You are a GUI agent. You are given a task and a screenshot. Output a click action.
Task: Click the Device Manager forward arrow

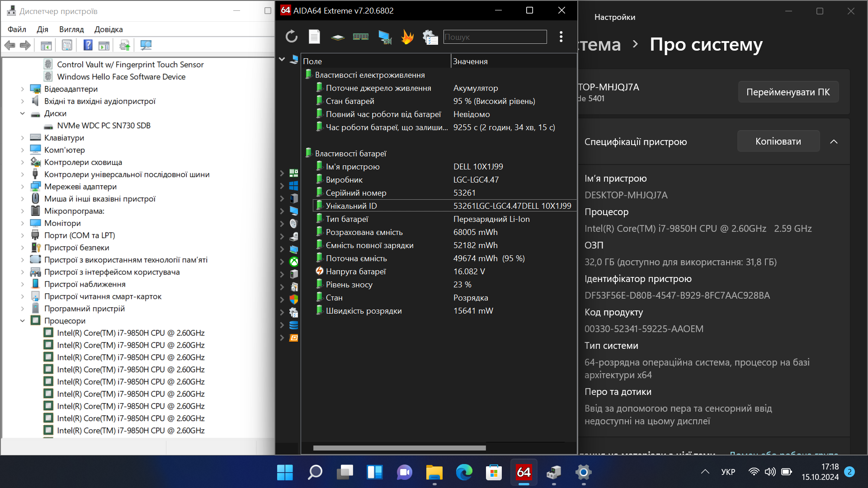pos(25,45)
